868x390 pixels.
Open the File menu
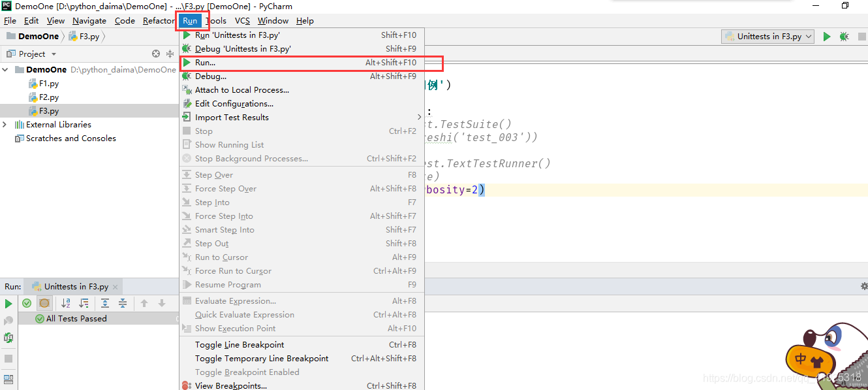point(10,21)
